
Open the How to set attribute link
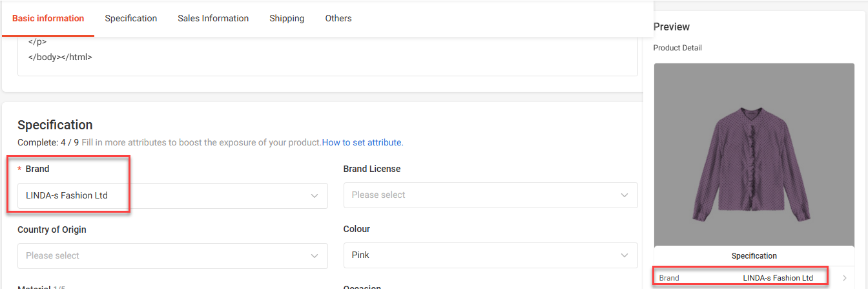pos(362,142)
